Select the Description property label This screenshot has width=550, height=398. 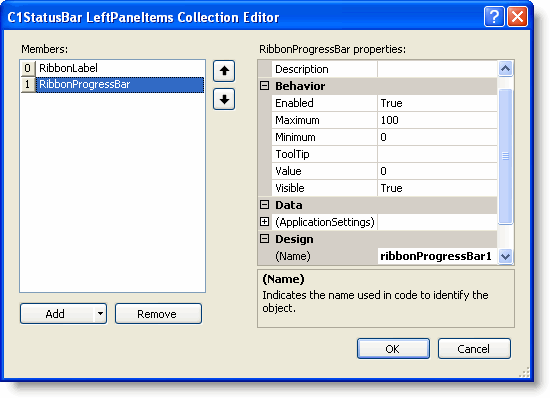pyautogui.click(x=324, y=69)
